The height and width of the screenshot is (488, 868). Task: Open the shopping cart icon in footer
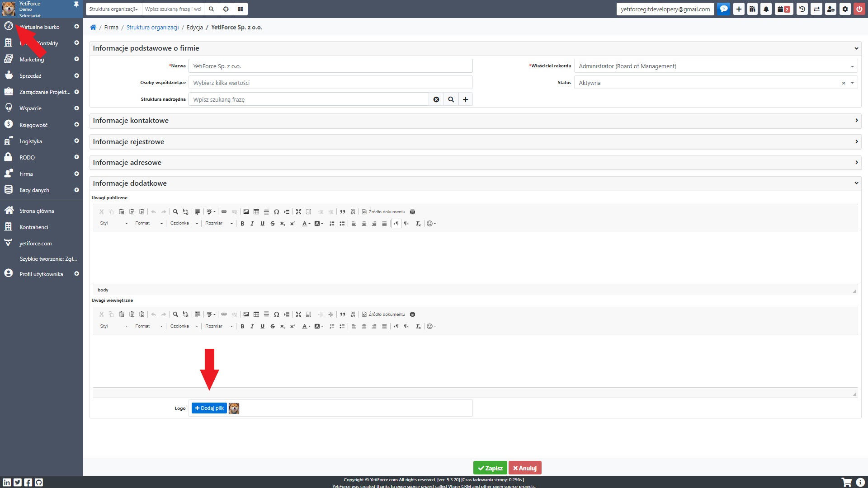point(846,482)
